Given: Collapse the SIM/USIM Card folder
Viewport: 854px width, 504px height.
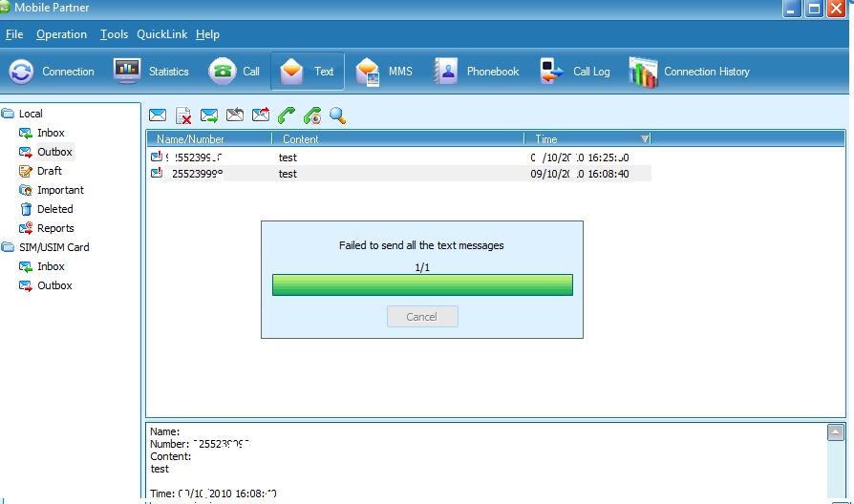Looking at the screenshot, I should pyautogui.click(x=9, y=247).
